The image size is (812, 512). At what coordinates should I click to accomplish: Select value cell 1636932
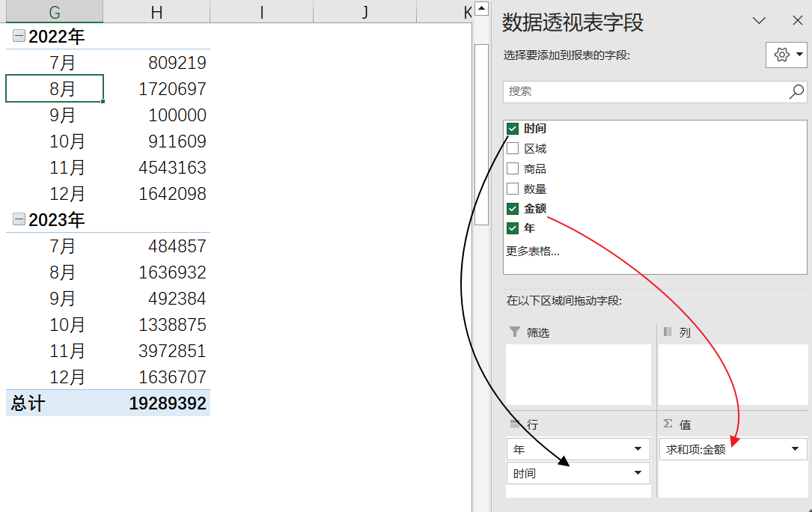pos(157,272)
